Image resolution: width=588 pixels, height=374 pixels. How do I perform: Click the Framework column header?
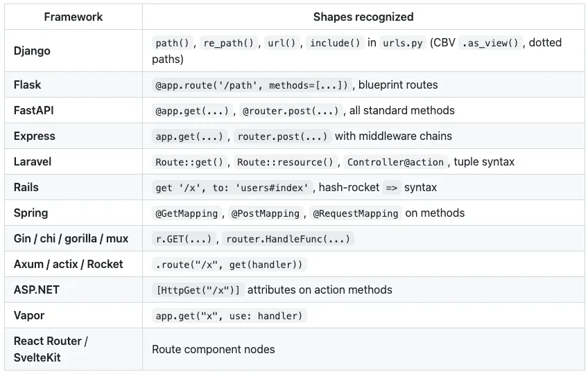(73, 17)
